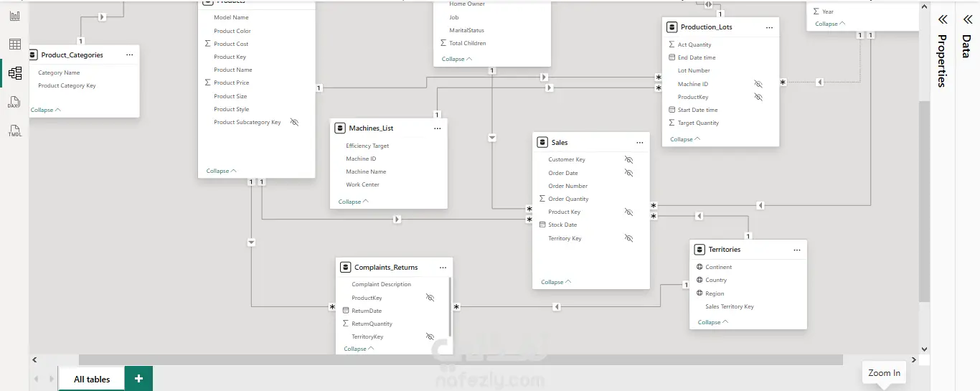Click Collapse on Product_Categories table
Image resolution: width=980 pixels, height=391 pixels.
pos(46,110)
